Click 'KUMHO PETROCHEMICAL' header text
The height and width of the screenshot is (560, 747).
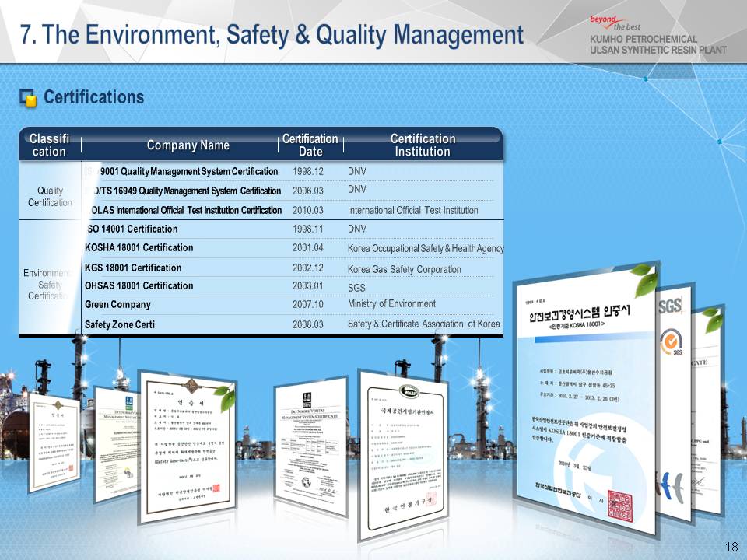coord(644,39)
